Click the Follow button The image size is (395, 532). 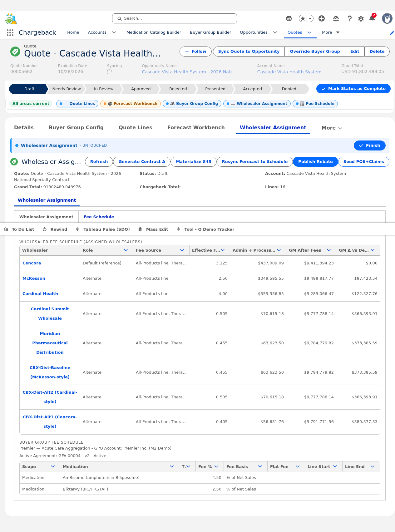pos(195,52)
